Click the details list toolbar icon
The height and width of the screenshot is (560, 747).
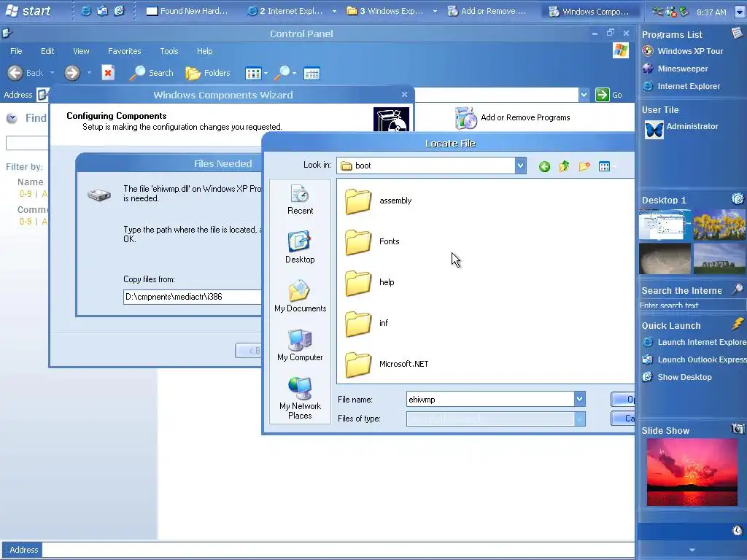coord(311,74)
